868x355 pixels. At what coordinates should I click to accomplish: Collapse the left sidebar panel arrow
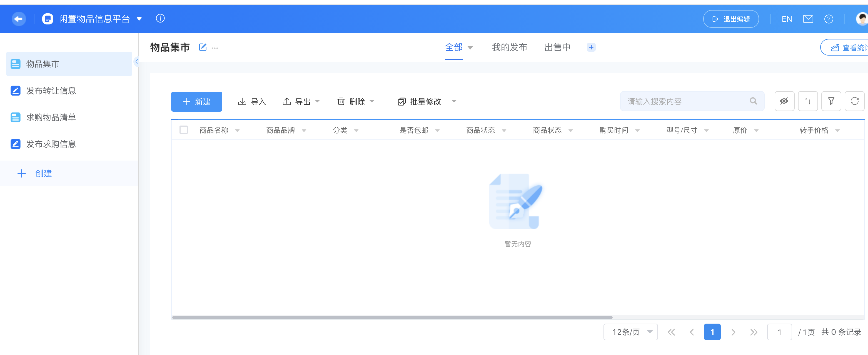[136, 61]
